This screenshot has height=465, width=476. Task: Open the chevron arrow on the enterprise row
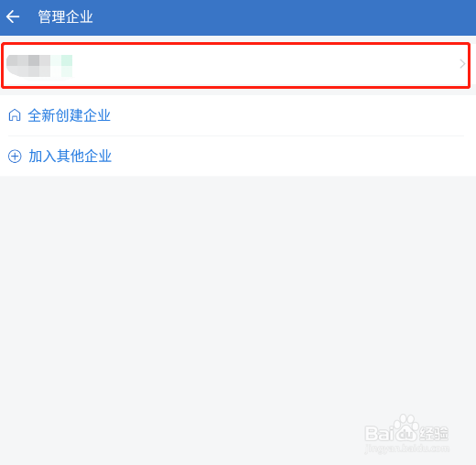pos(462,64)
